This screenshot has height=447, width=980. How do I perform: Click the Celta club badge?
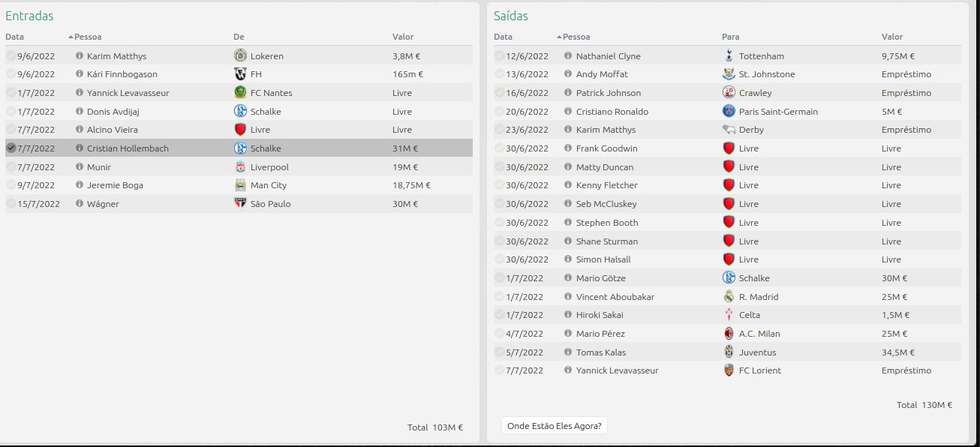[x=729, y=315]
